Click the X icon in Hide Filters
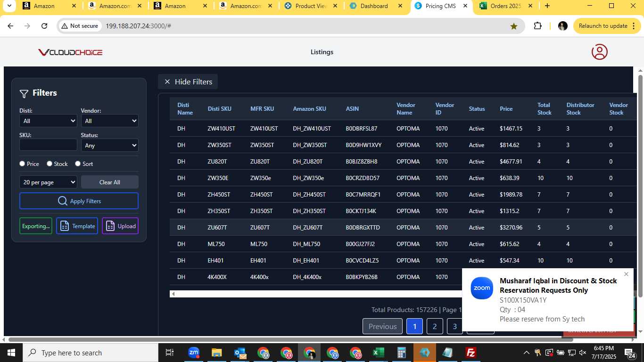The height and width of the screenshot is (362, 644). coord(167,82)
